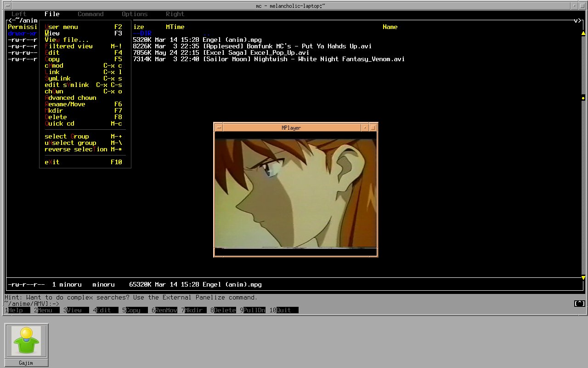
Task: Open the Command menu
Action: (90, 14)
